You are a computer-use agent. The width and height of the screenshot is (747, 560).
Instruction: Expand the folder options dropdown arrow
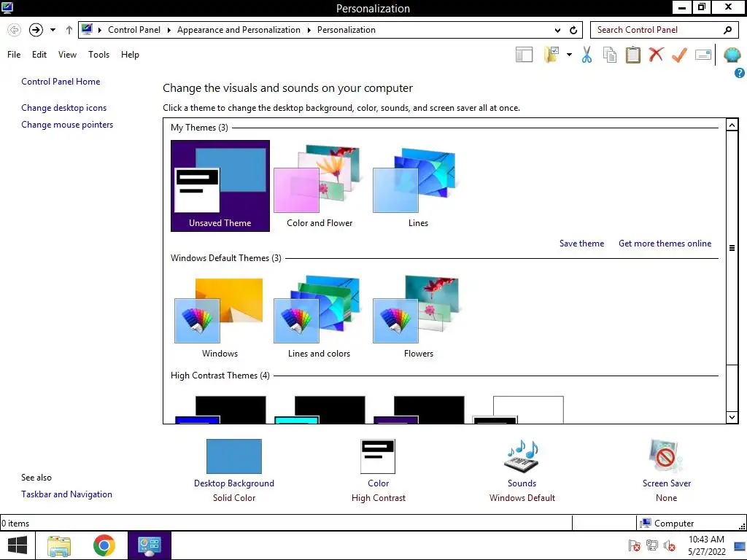tap(569, 55)
